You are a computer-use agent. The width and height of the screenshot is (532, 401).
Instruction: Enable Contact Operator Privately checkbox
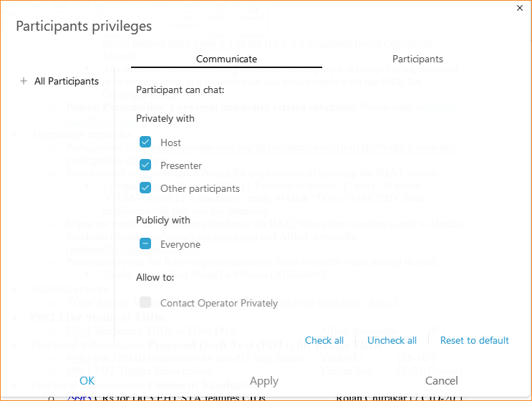click(145, 302)
